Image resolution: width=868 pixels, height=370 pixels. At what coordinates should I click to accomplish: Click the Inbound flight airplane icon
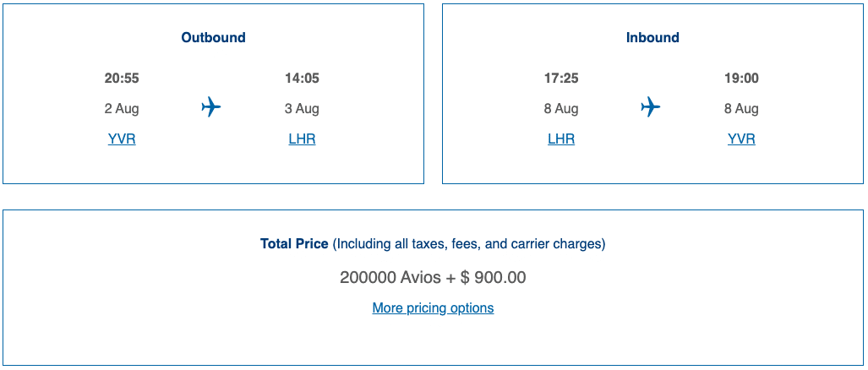(650, 107)
